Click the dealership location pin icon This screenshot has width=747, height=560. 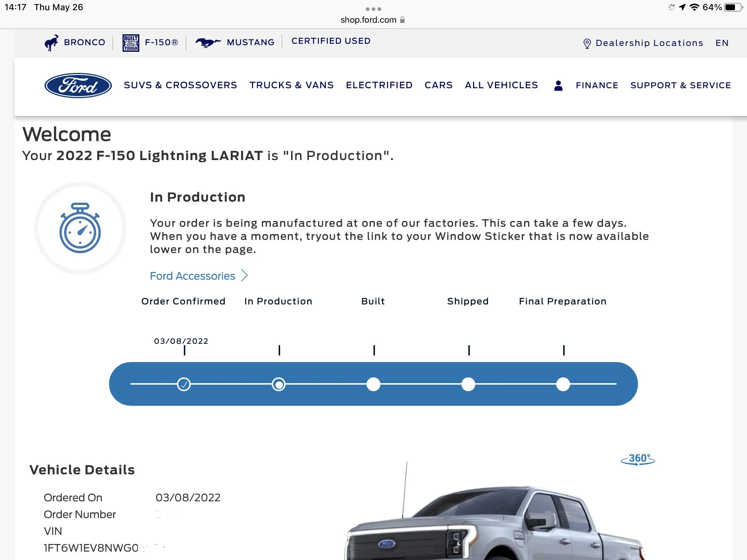click(587, 43)
